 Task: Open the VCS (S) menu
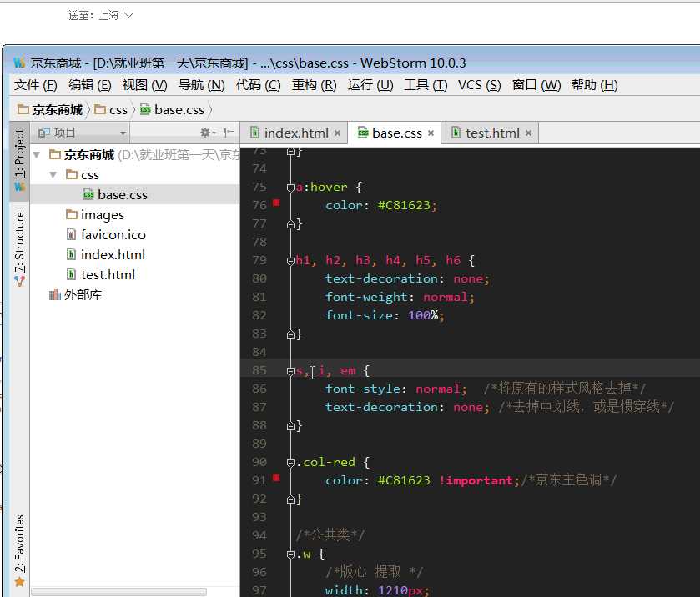click(479, 85)
